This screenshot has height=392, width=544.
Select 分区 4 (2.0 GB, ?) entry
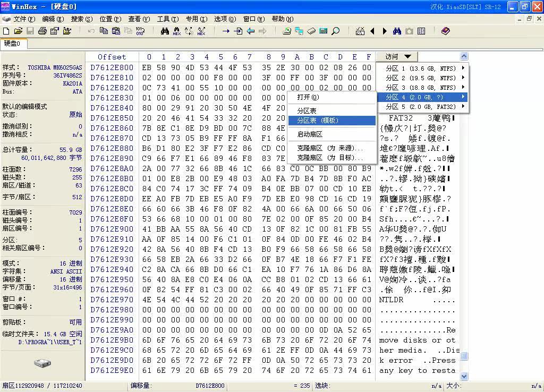(x=422, y=97)
